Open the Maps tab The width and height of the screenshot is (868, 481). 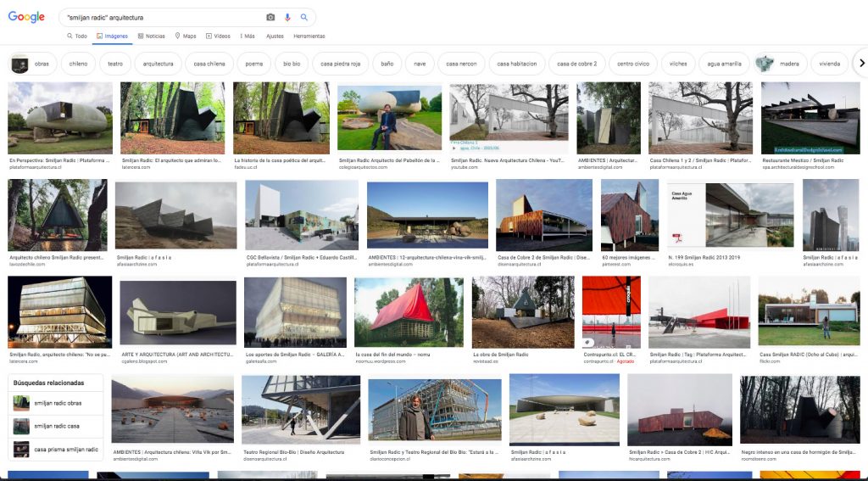(x=185, y=36)
